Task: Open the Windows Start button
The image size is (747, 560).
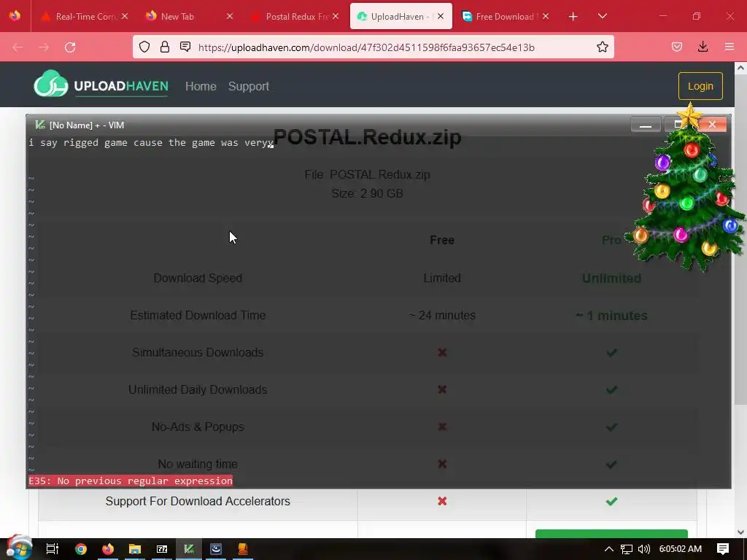Action: [18, 547]
